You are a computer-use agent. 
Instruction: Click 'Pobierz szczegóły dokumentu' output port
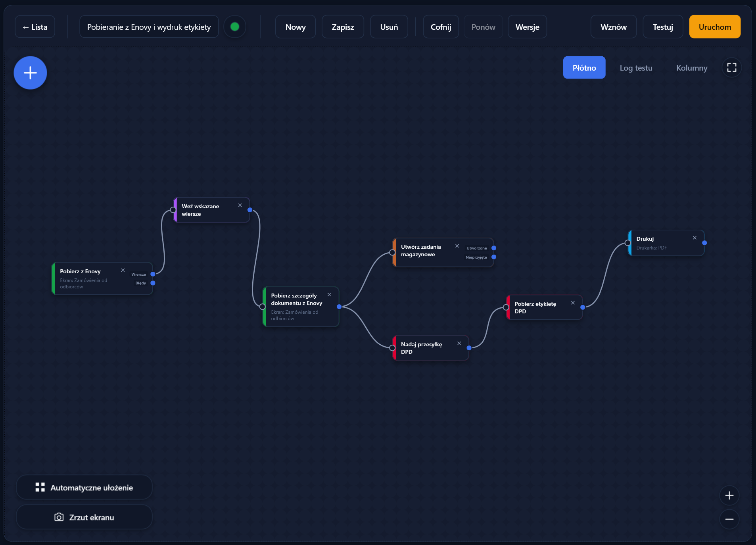(x=339, y=307)
